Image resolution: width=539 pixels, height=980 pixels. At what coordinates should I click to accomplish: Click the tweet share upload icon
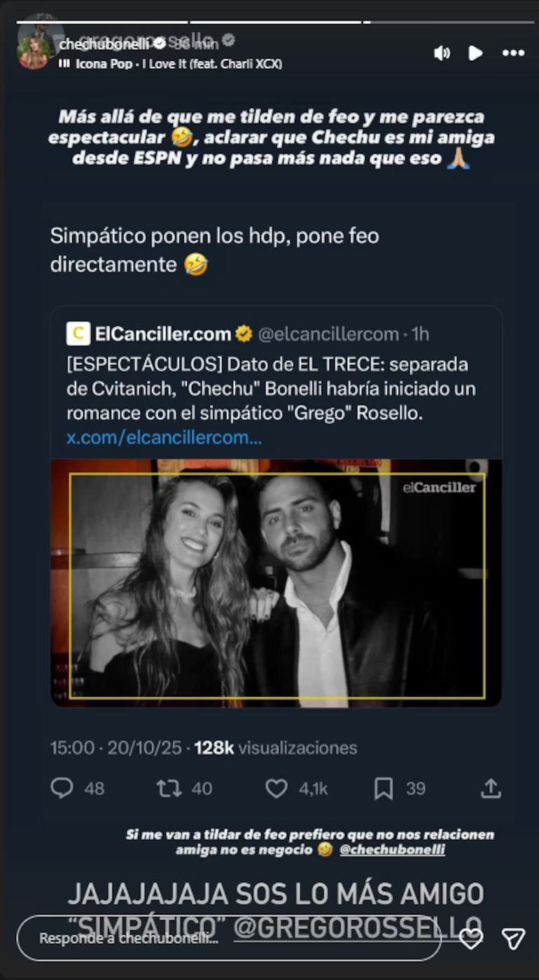coord(491,788)
